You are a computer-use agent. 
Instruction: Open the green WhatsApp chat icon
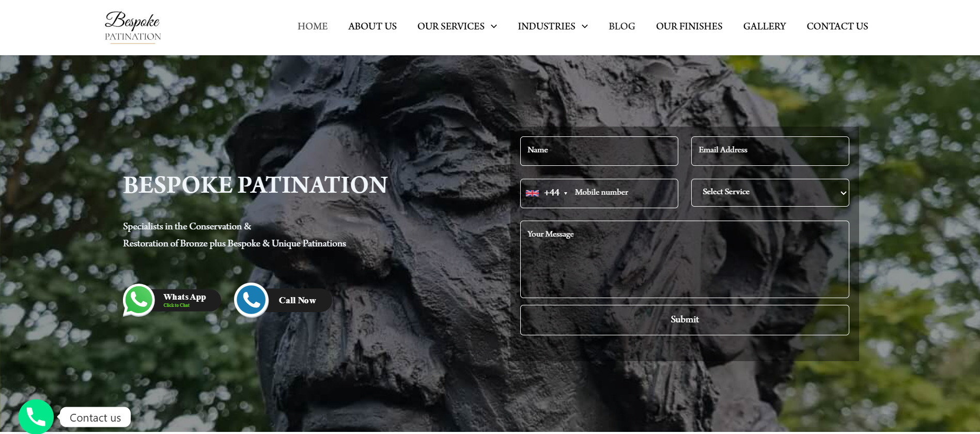point(139,300)
